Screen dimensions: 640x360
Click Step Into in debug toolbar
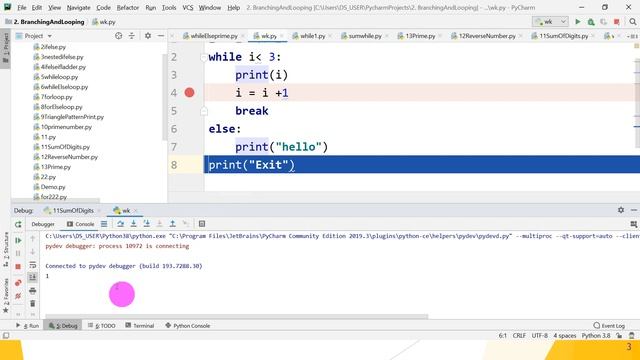tap(133, 224)
